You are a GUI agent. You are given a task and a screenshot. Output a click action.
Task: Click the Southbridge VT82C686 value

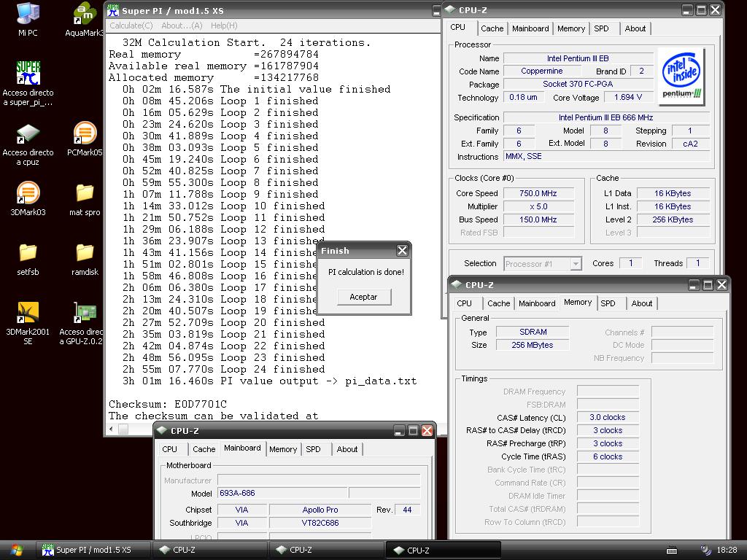pyautogui.click(x=320, y=523)
